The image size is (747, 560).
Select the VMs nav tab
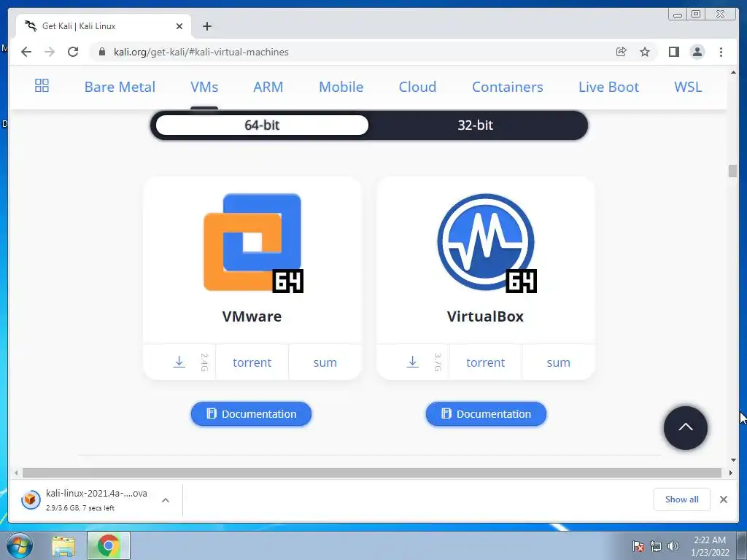coord(204,87)
